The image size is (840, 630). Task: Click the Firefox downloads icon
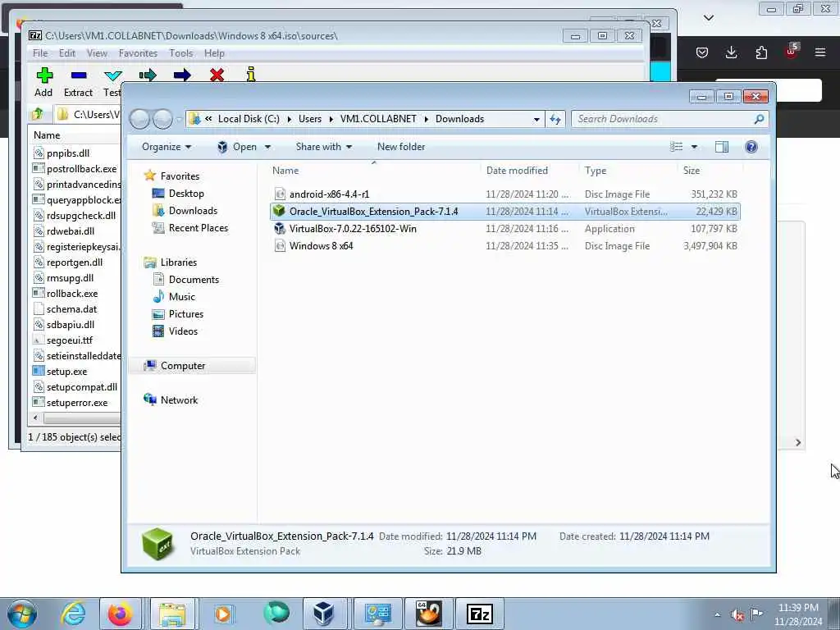click(x=731, y=52)
